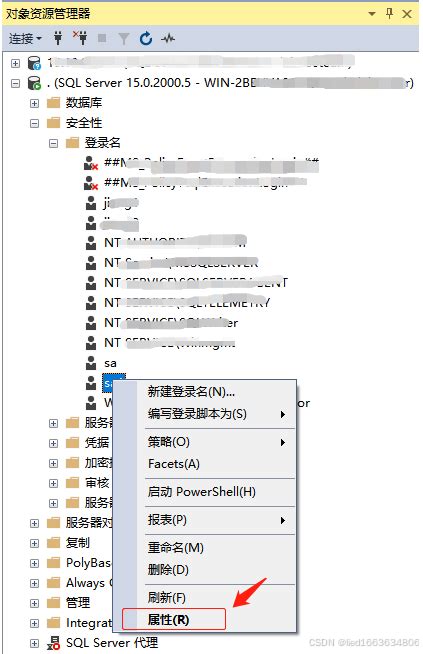Open the panel window position dropdown arrow
The image size is (423, 654).
pyautogui.click(x=372, y=14)
